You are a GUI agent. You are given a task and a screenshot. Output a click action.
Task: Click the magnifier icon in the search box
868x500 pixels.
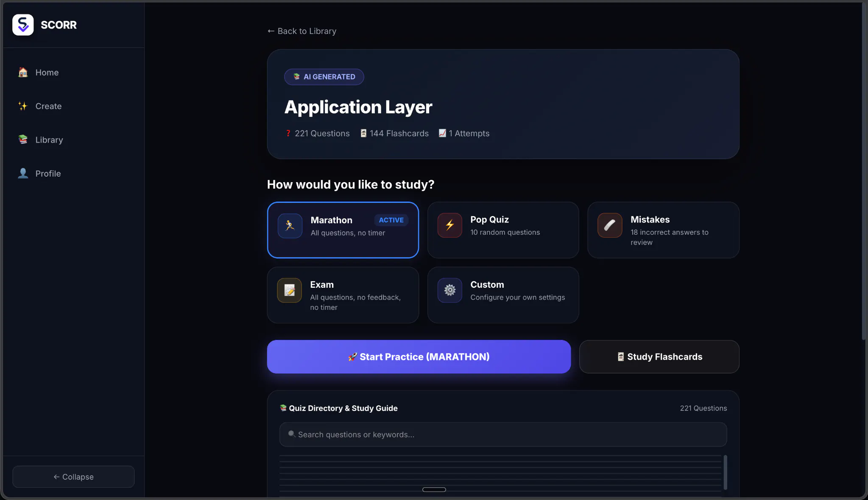292,434
